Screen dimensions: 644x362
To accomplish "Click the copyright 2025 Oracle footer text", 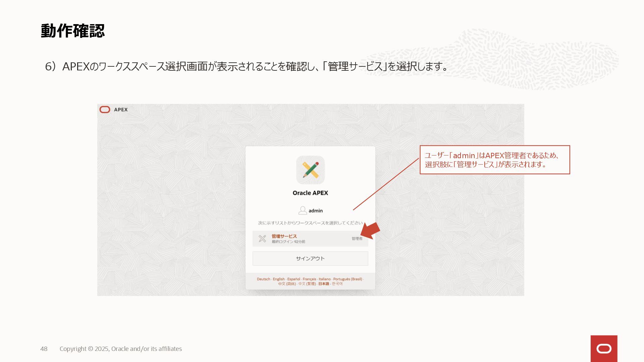I will [x=121, y=349].
